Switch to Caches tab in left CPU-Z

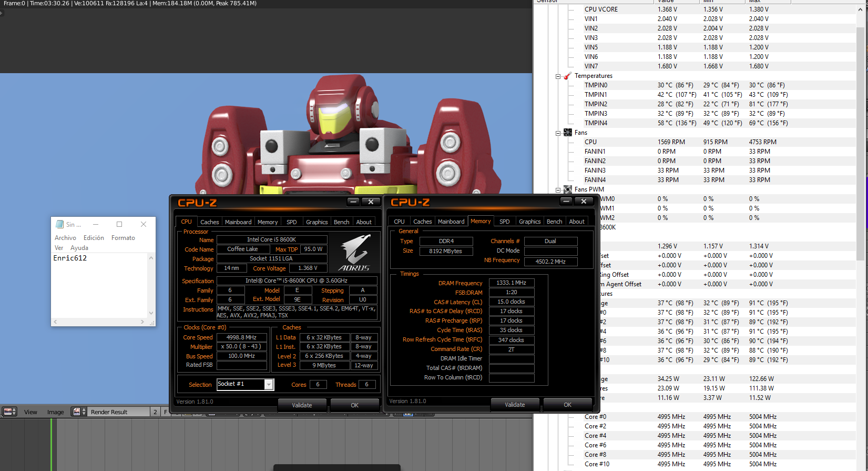[x=209, y=222]
